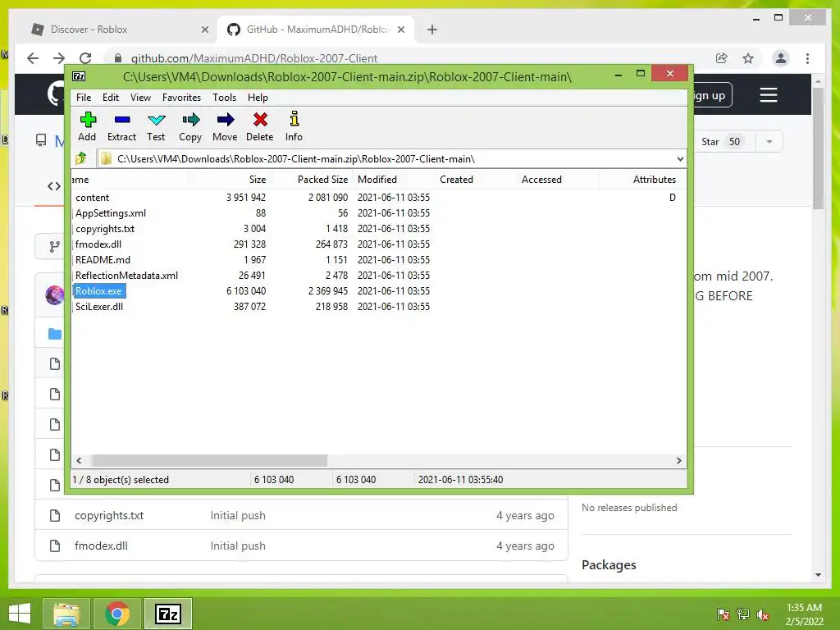Screen dimensions: 840x630
Task: Click the GitHub Code tab icon
Action: [x=54, y=186]
